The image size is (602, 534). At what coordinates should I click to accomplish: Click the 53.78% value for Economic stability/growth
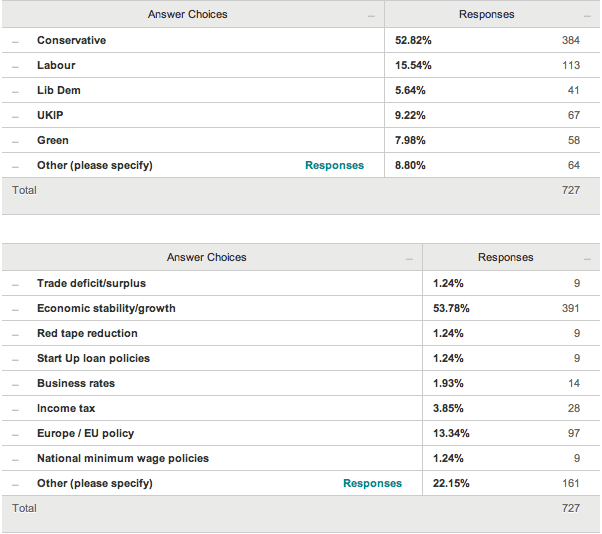click(450, 309)
